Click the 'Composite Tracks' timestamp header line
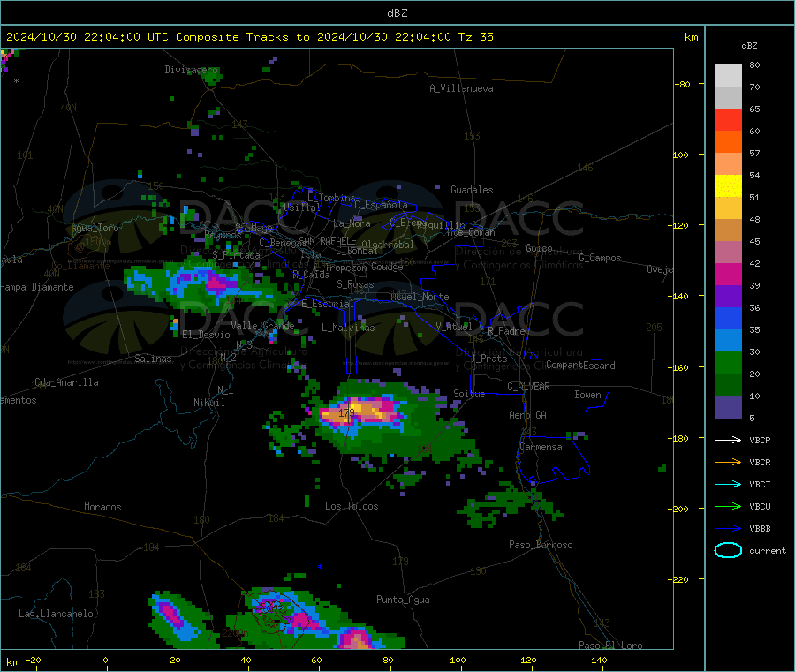795x672 pixels. click(249, 37)
